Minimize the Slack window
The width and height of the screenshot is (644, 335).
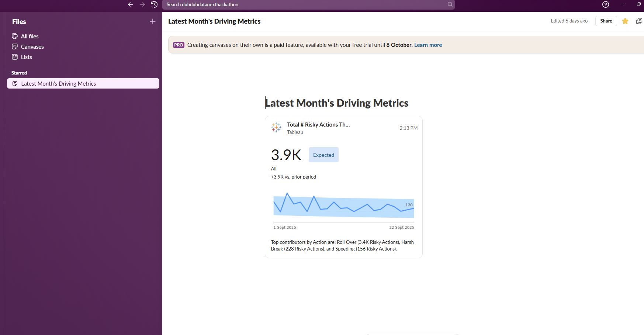(622, 4)
